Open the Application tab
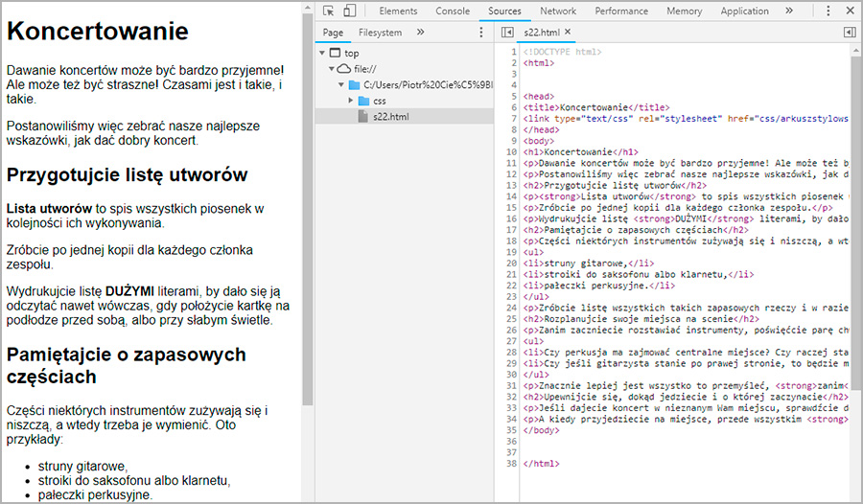 click(744, 11)
